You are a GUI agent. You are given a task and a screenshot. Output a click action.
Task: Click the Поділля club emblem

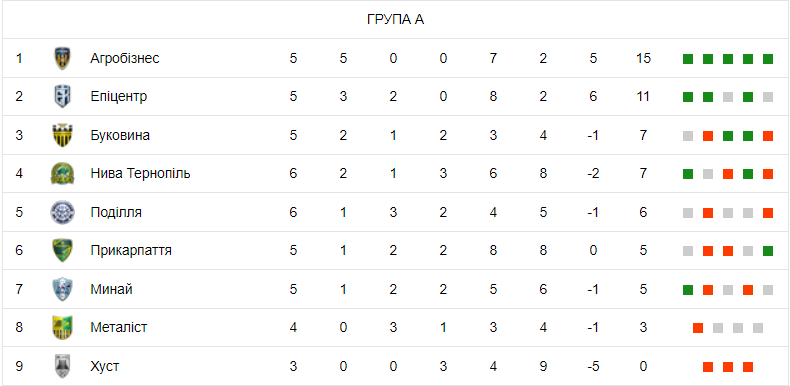(x=62, y=212)
